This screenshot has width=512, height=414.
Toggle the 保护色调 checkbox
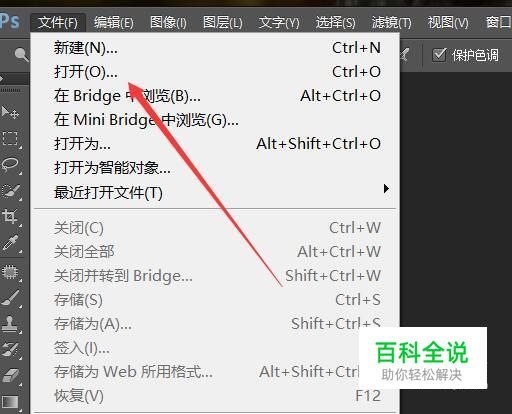point(439,55)
